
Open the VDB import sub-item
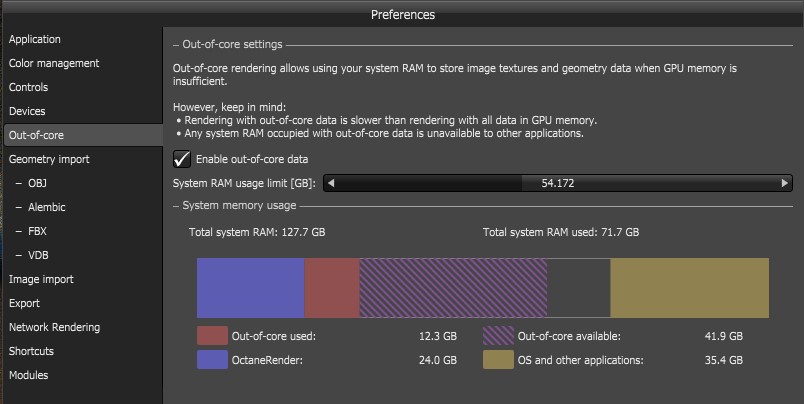point(38,255)
